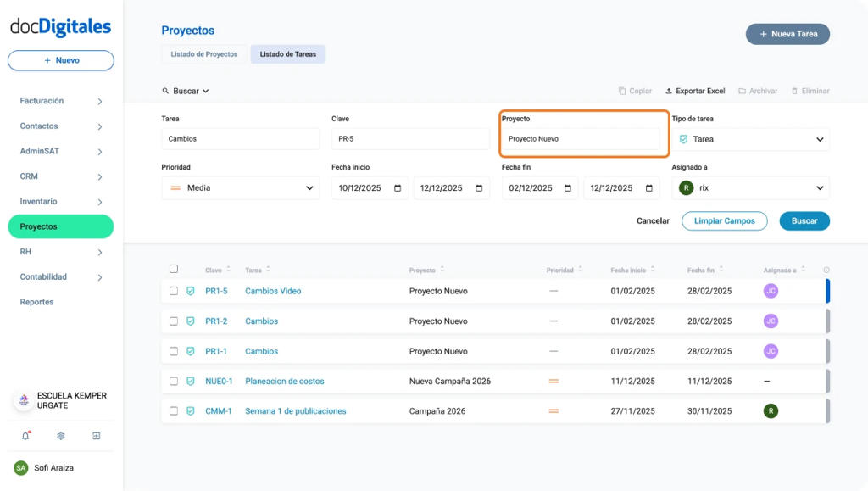The height and width of the screenshot is (491, 868).
Task: Open the Cambios Video task link
Action: coord(271,291)
